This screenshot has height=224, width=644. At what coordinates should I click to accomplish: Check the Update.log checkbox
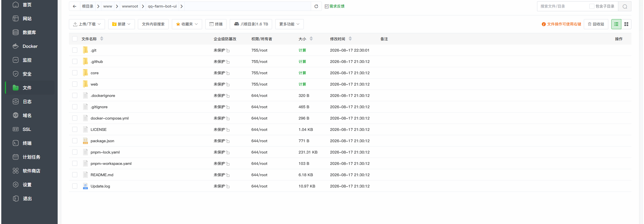75,186
